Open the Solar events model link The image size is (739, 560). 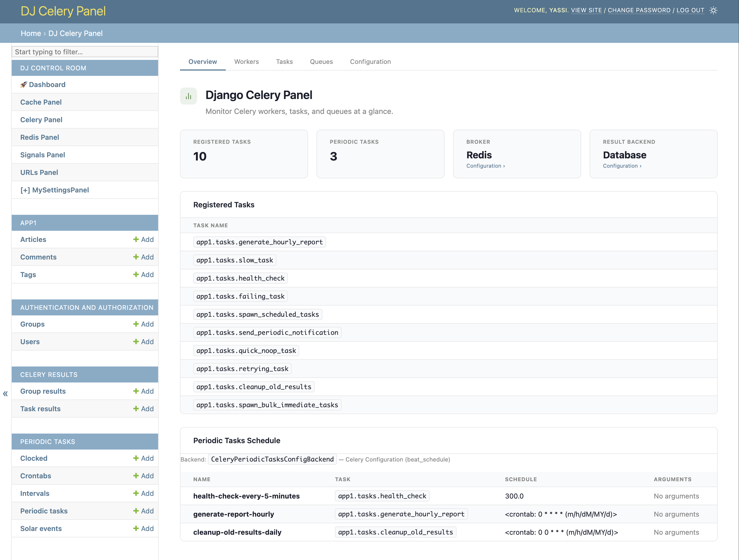41,529
